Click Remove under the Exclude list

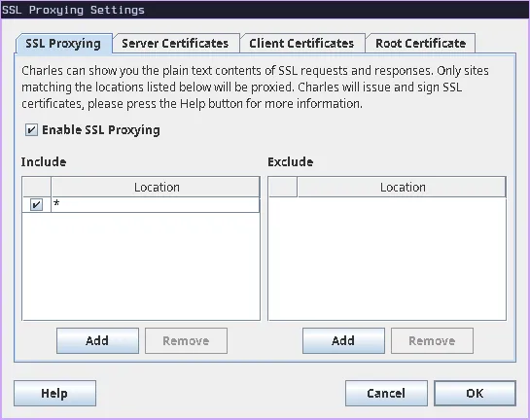433,340
